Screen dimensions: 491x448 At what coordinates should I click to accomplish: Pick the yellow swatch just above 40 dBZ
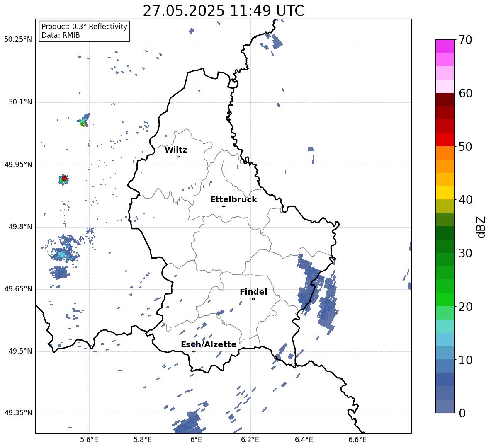click(x=445, y=193)
